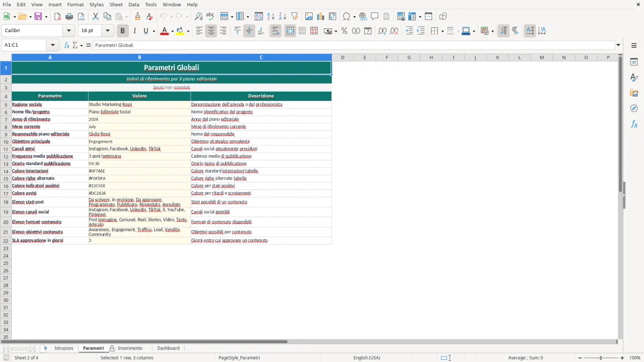Cut selection with the scissors icon
This screenshot has height=362, width=644.
pyautogui.click(x=96, y=17)
